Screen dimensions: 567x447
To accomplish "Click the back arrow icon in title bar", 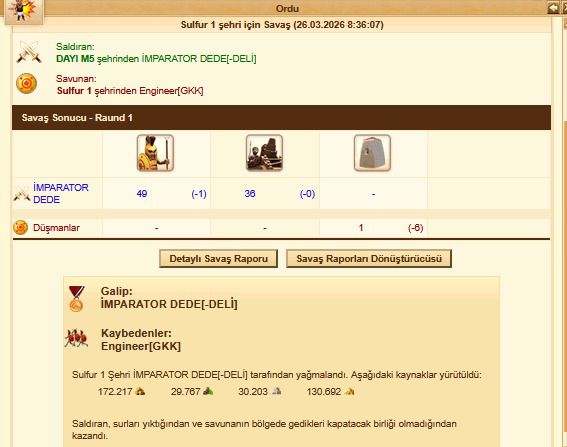I will (553, 8).
